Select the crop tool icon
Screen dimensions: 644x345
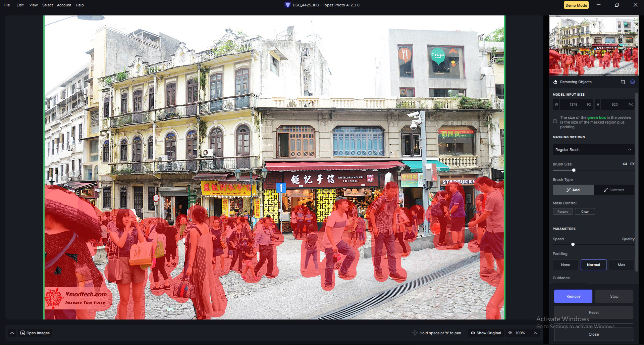(x=623, y=82)
